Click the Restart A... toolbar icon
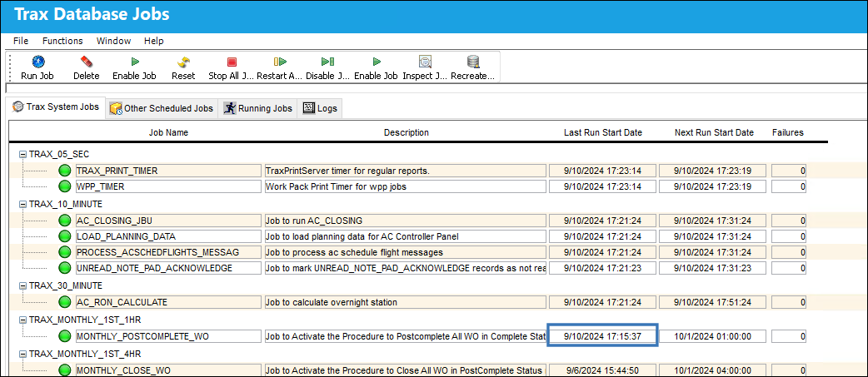 [280, 62]
